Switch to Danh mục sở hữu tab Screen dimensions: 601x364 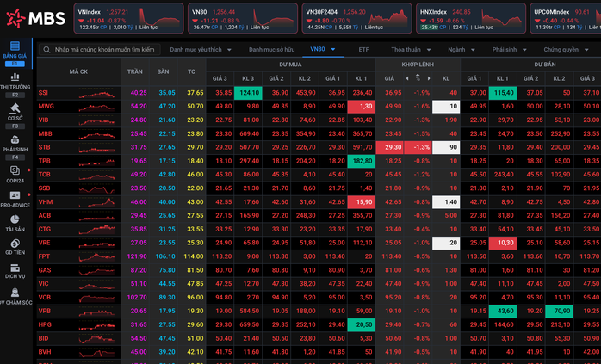coord(272,49)
